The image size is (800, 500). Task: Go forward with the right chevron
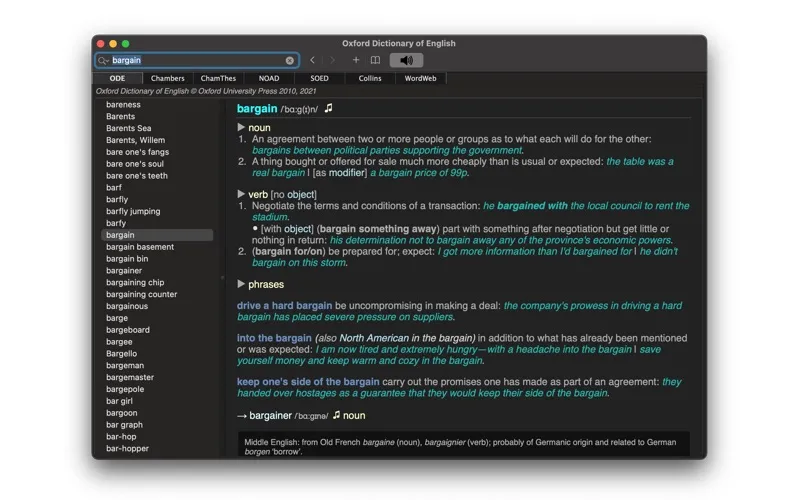[x=333, y=60]
